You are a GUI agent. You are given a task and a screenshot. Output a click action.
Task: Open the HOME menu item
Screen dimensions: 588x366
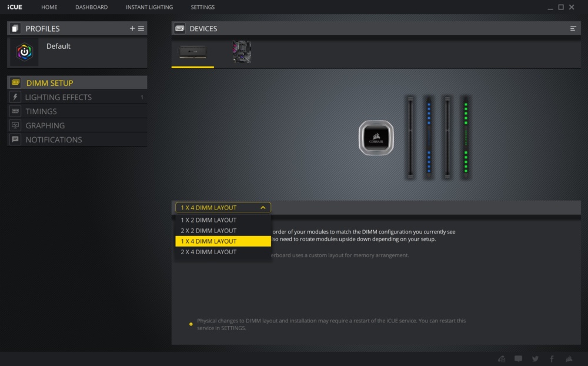[x=49, y=7]
